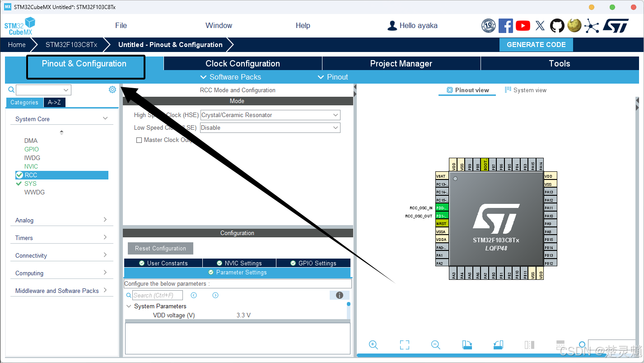Zoom out of the pinout view
The height and width of the screenshot is (363, 644).
coord(436,345)
